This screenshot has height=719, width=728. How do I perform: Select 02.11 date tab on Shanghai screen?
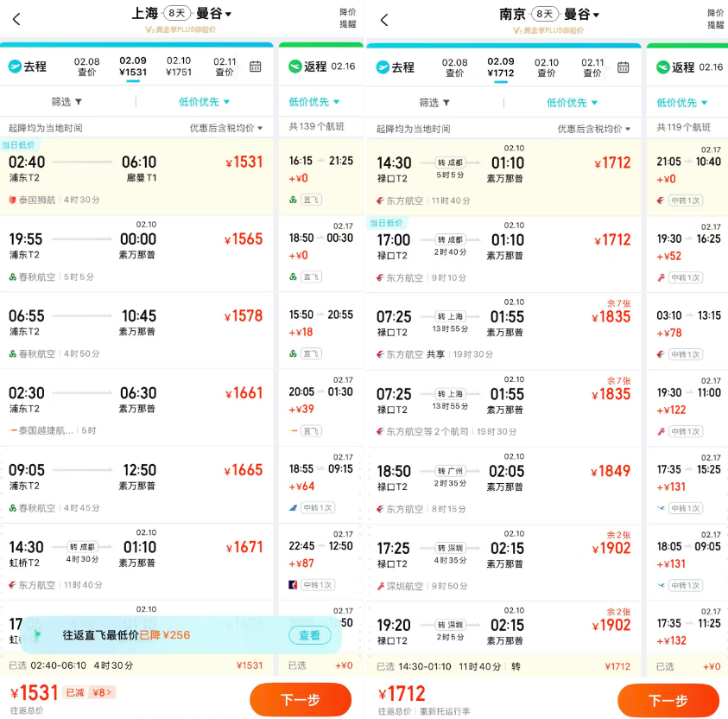225,67
